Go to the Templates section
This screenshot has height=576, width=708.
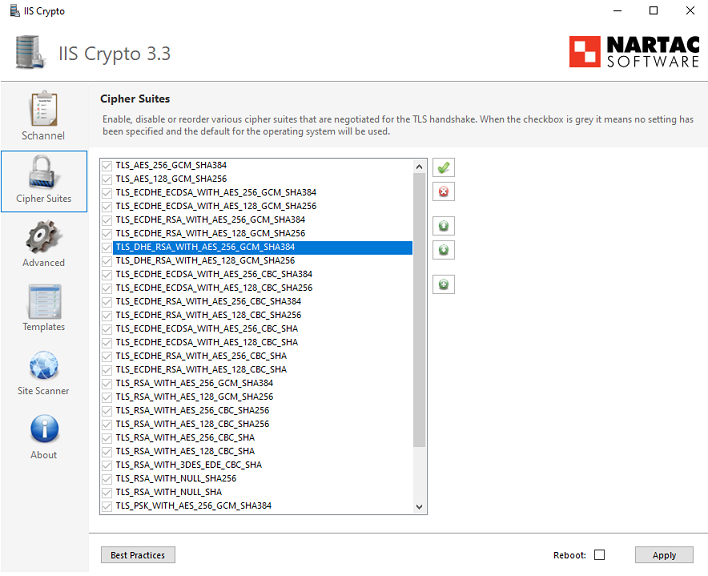pyautogui.click(x=43, y=308)
